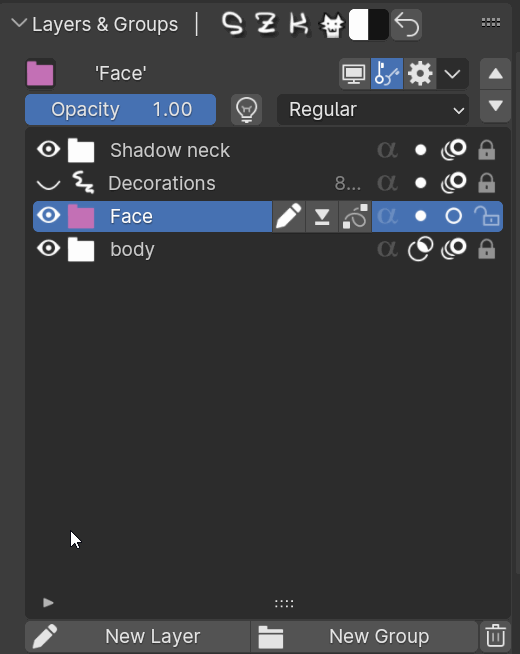The image size is (520, 654).
Task: Click the Opacity 1.00 slider
Action: click(121, 110)
